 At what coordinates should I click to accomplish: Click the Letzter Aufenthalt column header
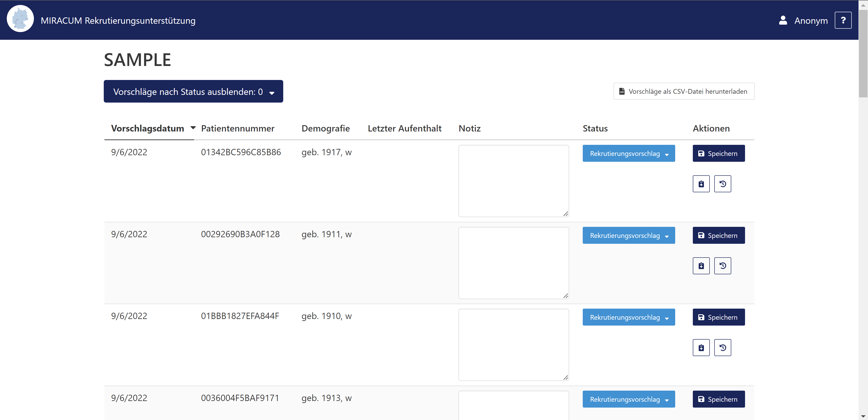pos(404,128)
